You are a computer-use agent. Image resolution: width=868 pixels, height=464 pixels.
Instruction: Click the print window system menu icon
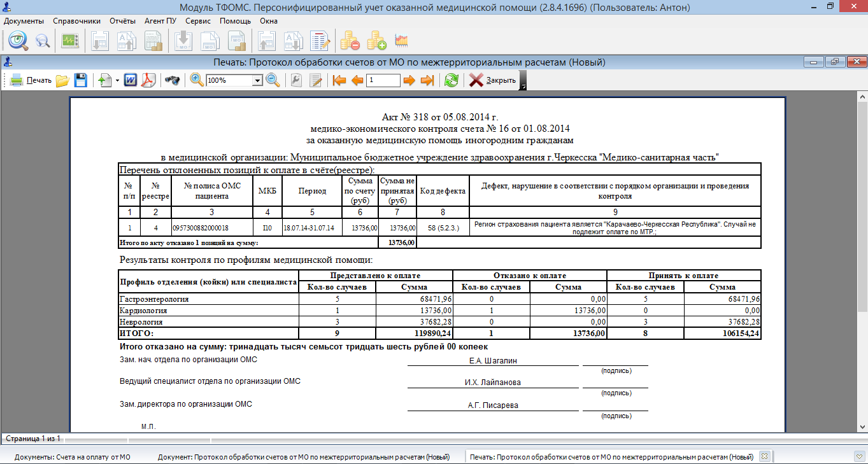[7, 62]
